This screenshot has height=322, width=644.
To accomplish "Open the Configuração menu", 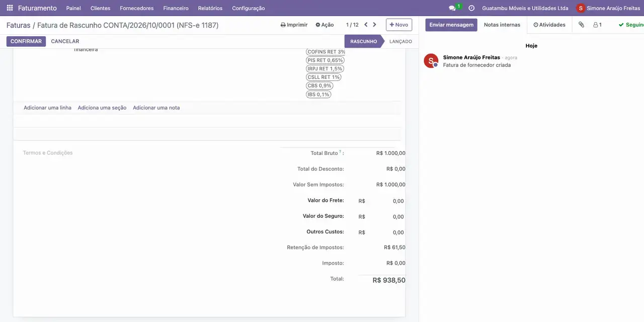I will click(249, 8).
